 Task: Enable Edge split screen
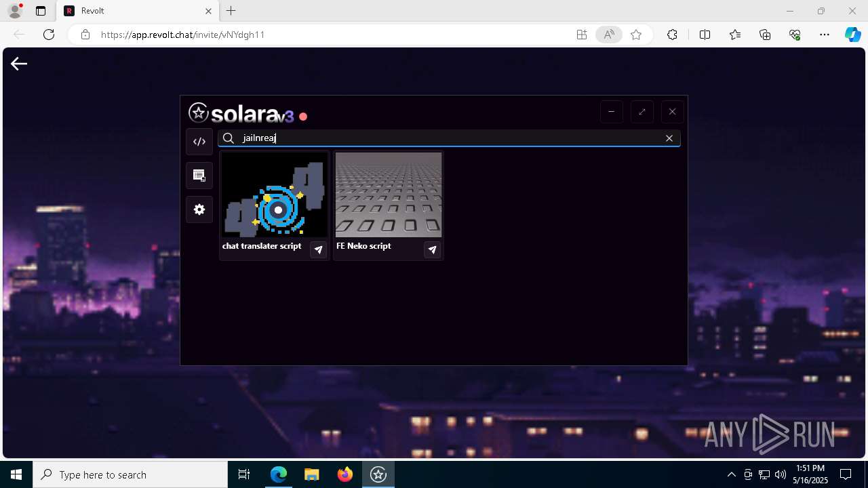click(705, 35)
